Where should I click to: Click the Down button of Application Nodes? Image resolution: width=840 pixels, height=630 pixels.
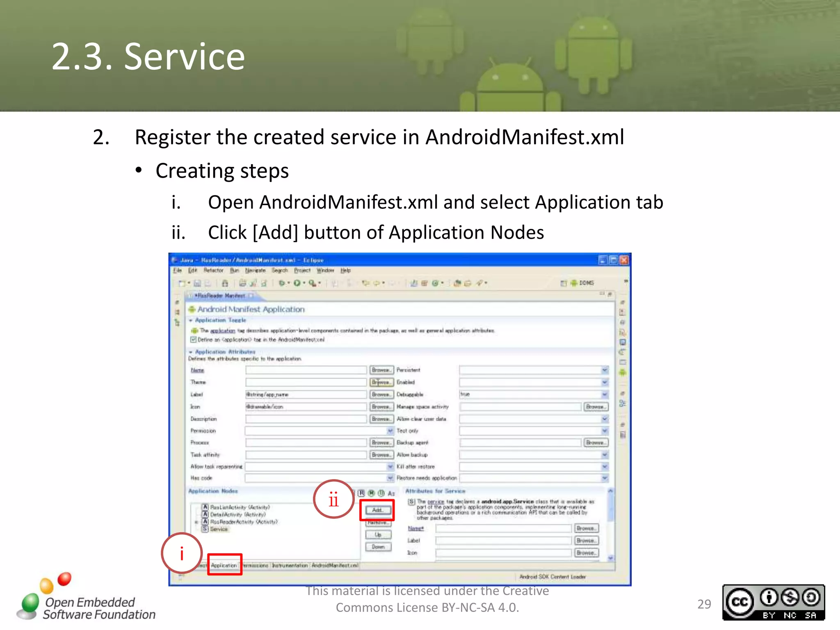coord(378,547)
